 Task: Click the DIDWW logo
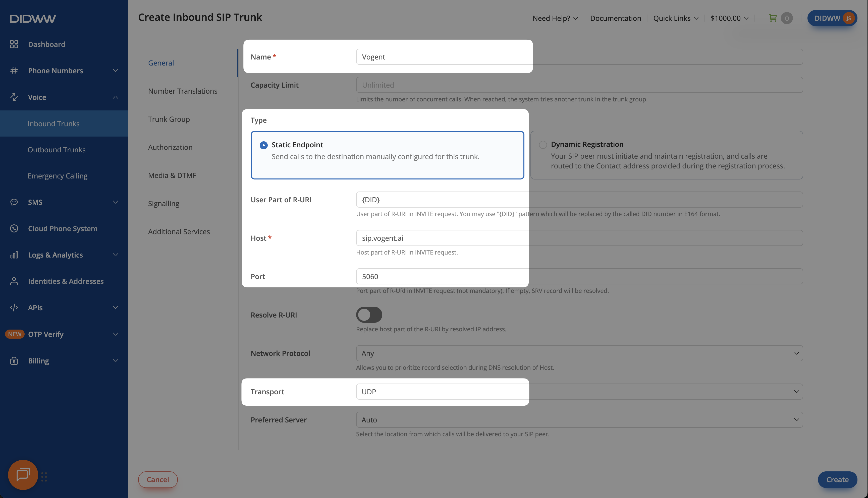(33, 19)
